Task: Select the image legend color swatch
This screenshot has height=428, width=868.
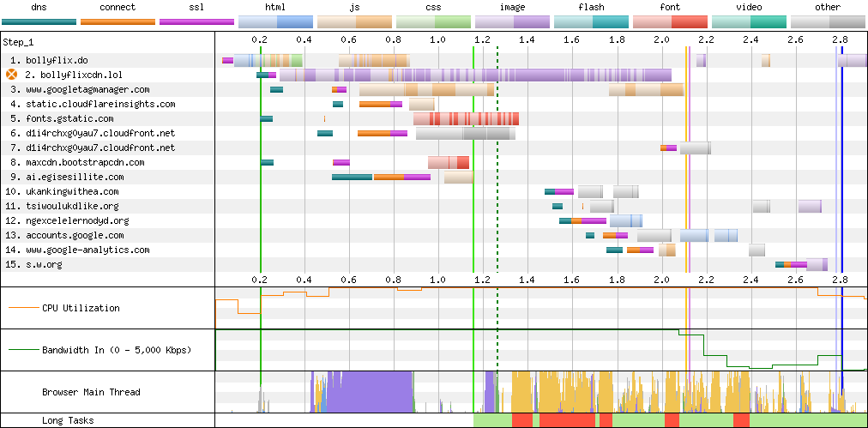Action: click(x=512, y=21)
